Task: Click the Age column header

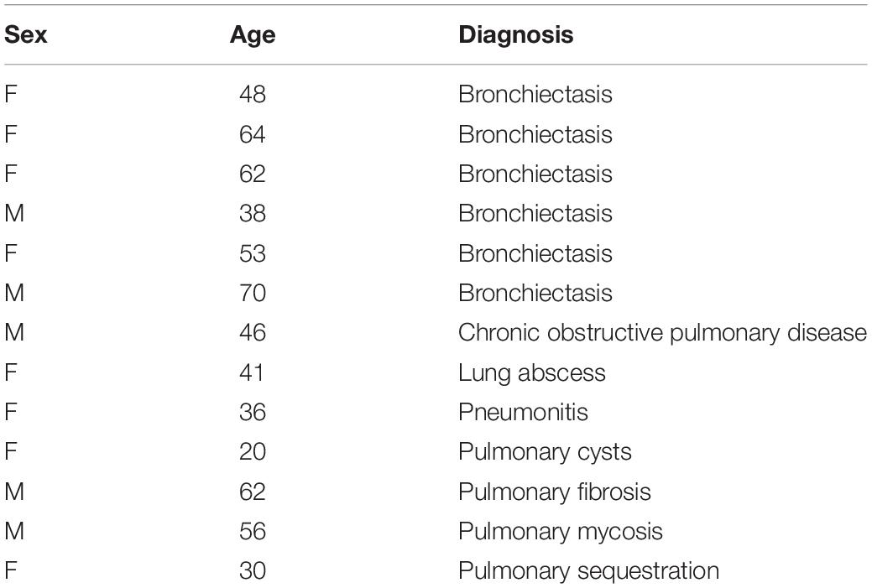Action: 253,36
